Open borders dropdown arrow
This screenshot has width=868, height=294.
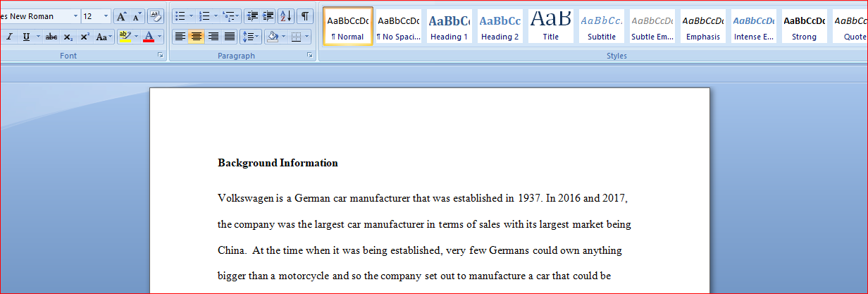click(x=307, y=37)
